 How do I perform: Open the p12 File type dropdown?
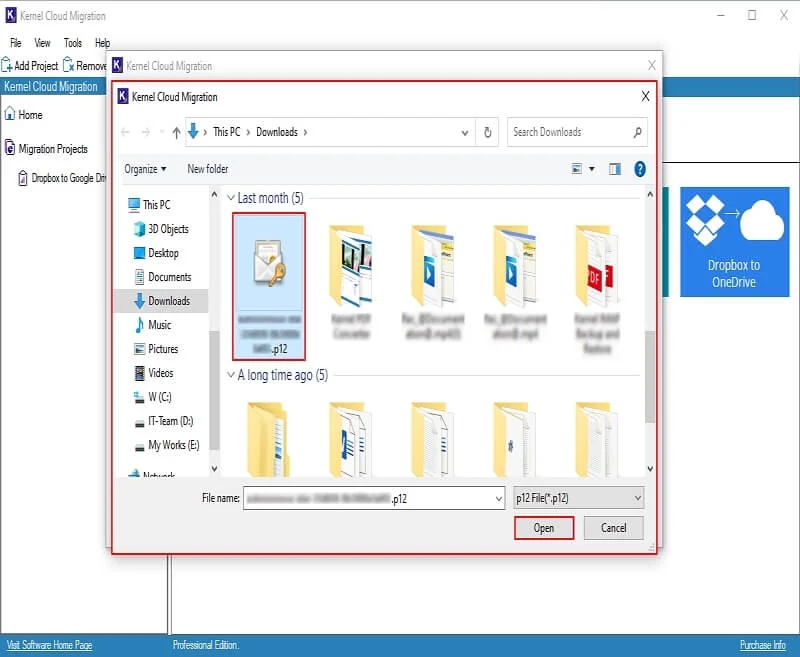(578, 498)
